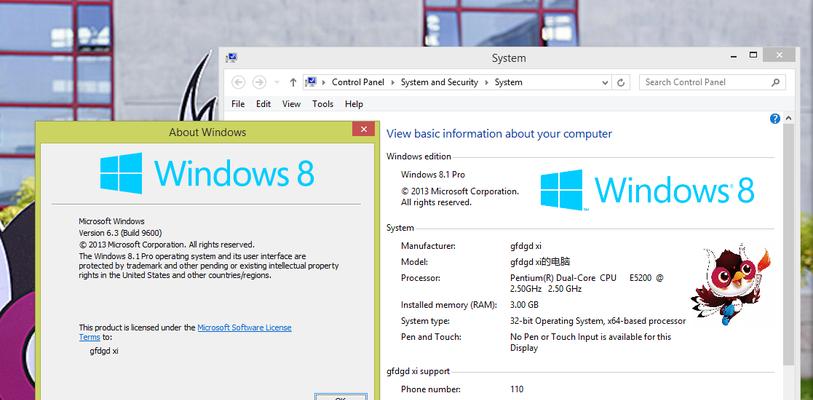This screenshot has width=813, height=400.
Task: Close the About Windows dialog
Action: click(363, 129)
